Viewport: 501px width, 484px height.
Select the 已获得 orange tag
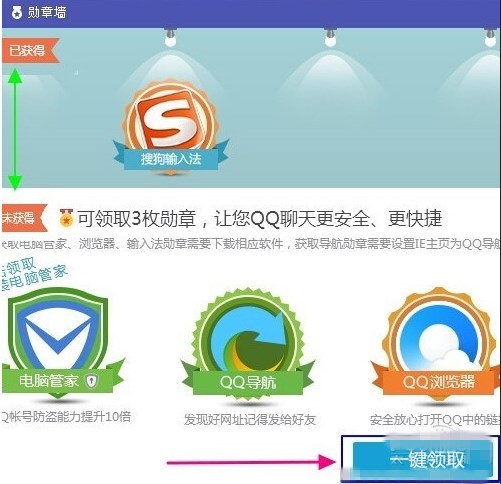(x=30, y=50)
